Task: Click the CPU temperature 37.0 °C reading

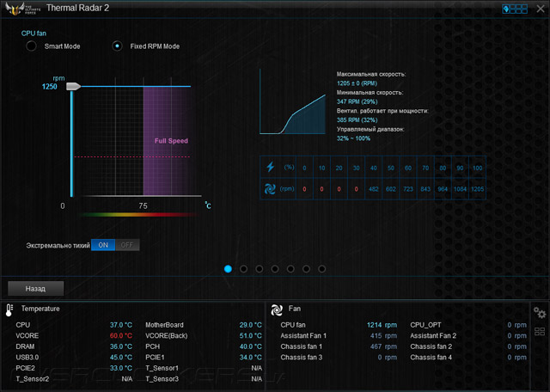Action: point(121,325)
